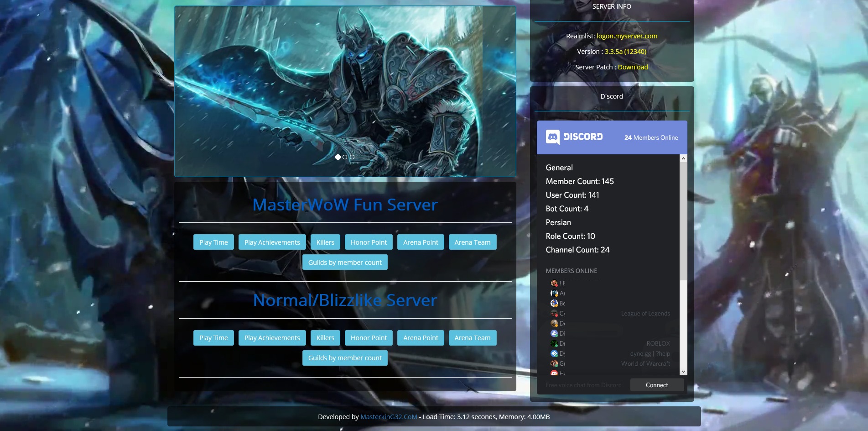Click the Discord widget scroll-up arrow

[683, 158]
